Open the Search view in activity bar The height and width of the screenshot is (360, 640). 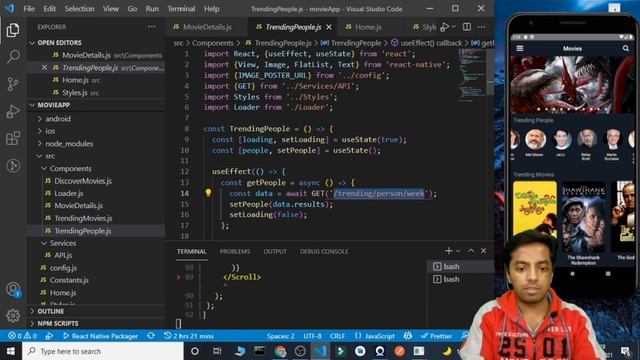point(13,56)
